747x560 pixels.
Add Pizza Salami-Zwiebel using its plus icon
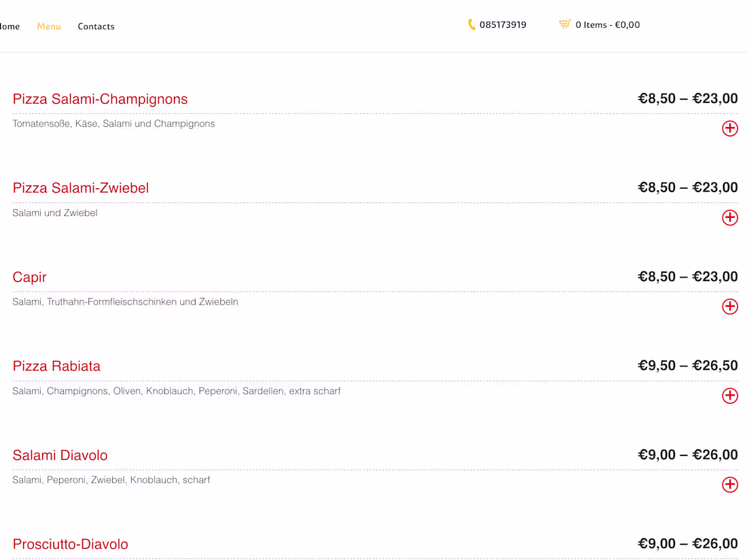coord(729,217)
